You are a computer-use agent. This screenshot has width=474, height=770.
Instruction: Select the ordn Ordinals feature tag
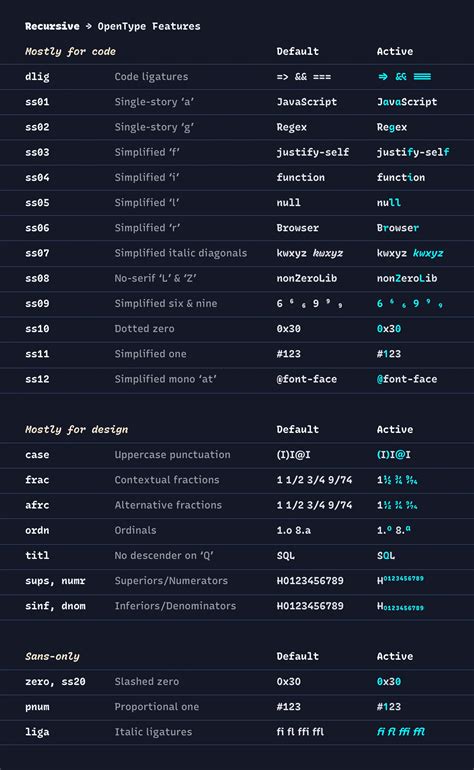[37, 530]
